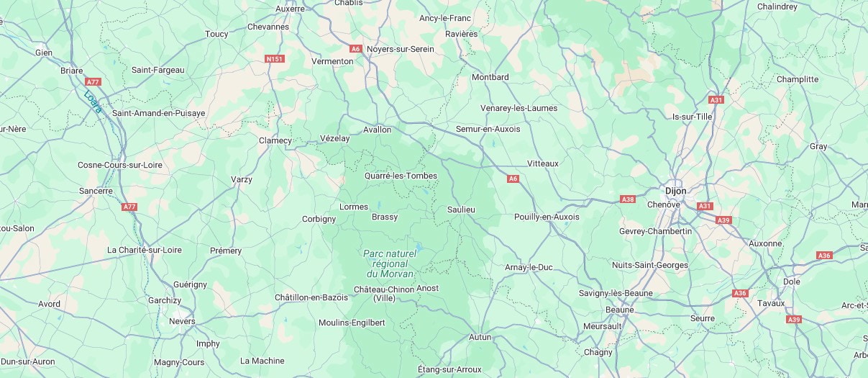Screen dimensions: 868x378
Task: Click the A77 shield near Briare
Action: 93,82
